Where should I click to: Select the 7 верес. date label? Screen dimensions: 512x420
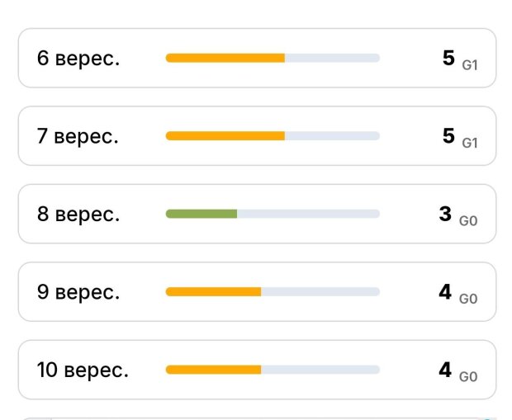(x=78, y=136)
